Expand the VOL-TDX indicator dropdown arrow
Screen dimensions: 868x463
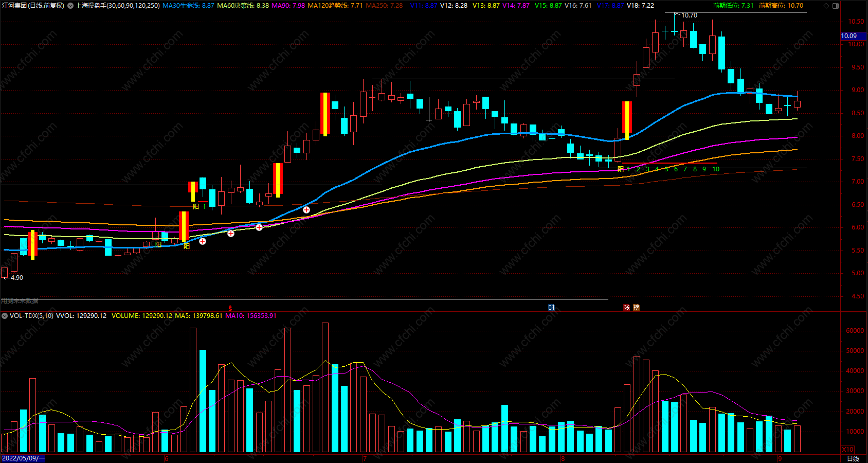[5, 316]
